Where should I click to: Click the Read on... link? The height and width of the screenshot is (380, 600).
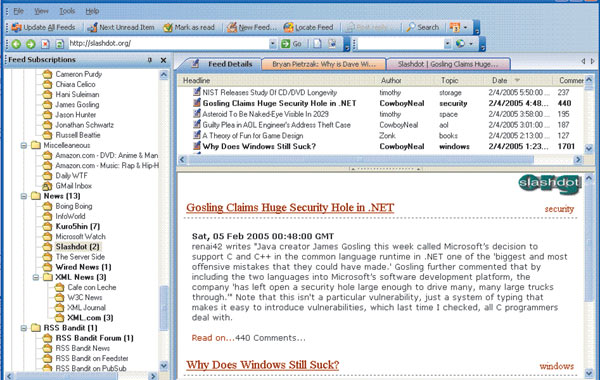click(x=213, y=338)
